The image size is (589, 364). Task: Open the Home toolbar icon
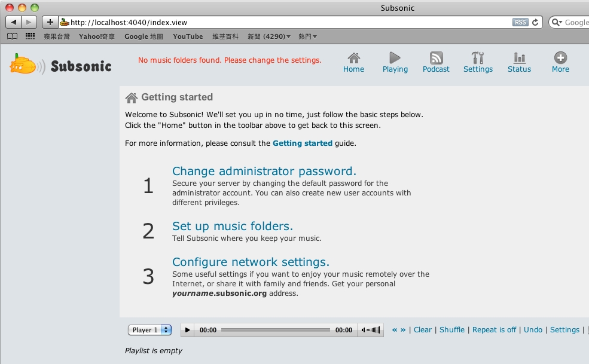click(353, 58)
